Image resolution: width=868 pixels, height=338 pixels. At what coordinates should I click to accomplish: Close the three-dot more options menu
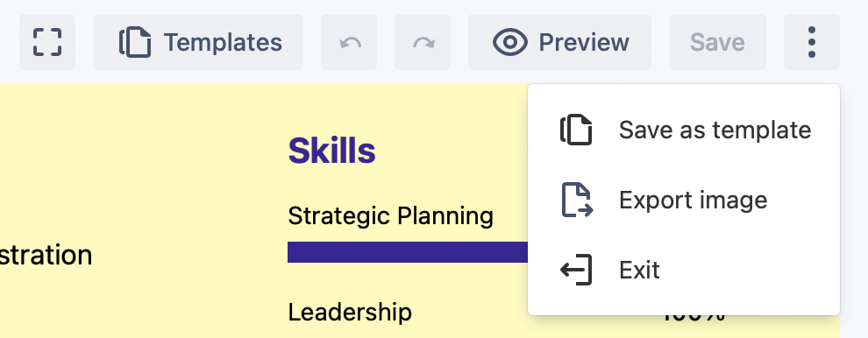(x=812, y=42)
